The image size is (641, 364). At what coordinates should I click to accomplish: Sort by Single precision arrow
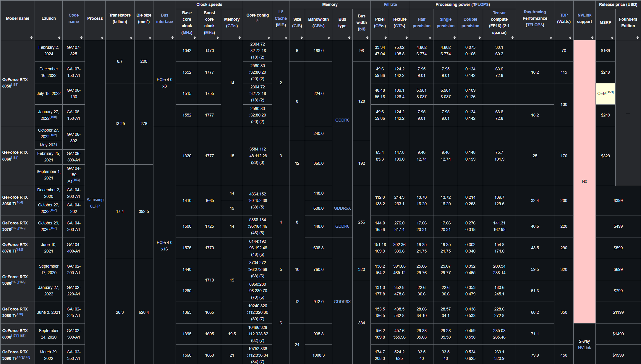click(x=454, y=38)
